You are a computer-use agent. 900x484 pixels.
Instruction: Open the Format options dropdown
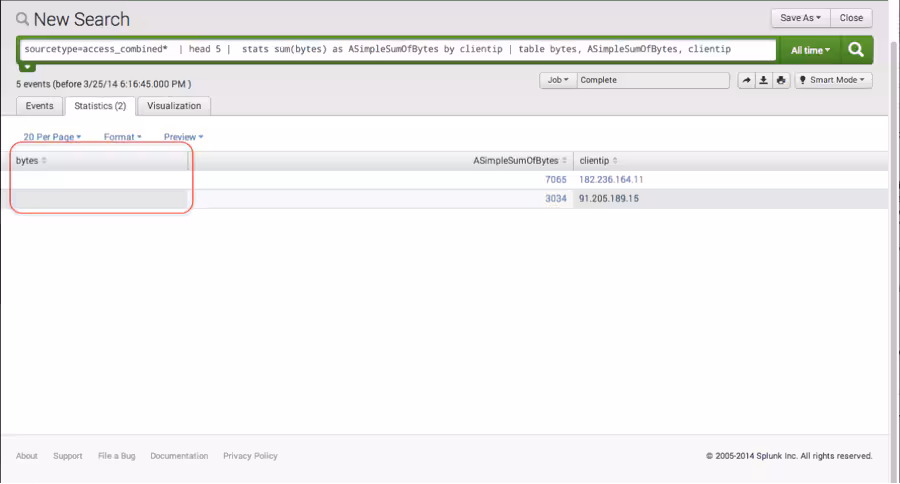click(122, 137)
